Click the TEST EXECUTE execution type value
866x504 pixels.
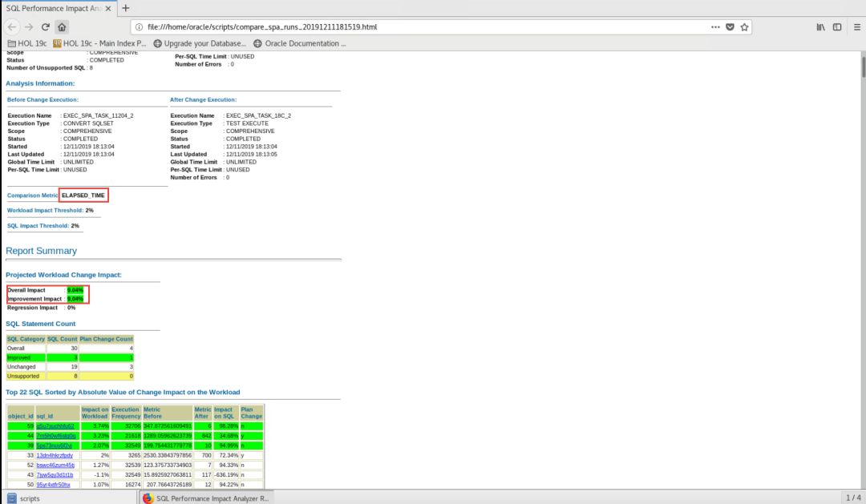247,123
